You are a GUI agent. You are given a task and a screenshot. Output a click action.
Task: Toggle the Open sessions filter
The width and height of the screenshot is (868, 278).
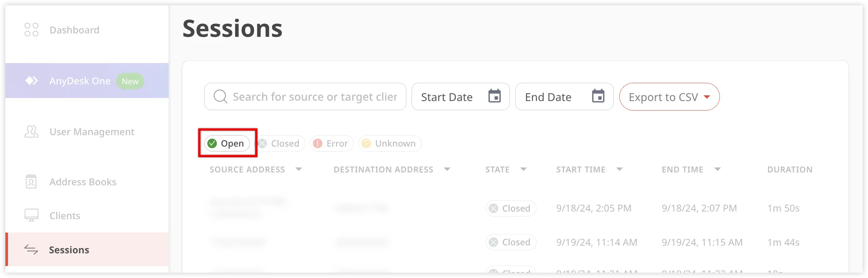pos(227,143)
